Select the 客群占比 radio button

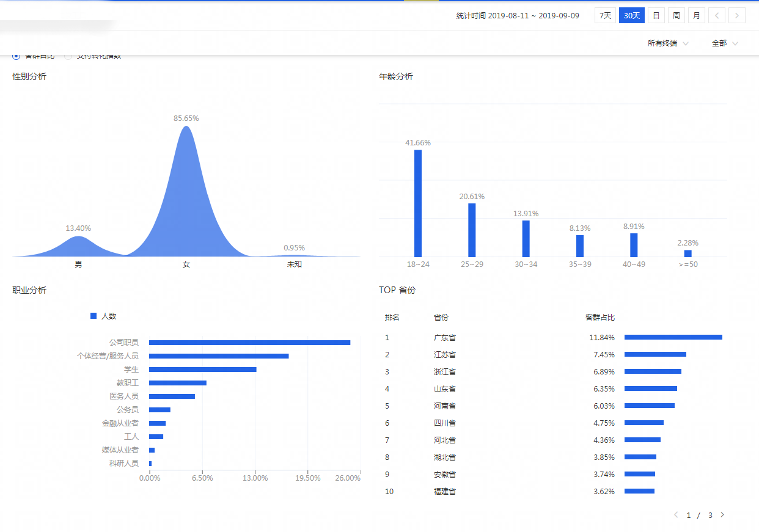[x=16, y=56]
